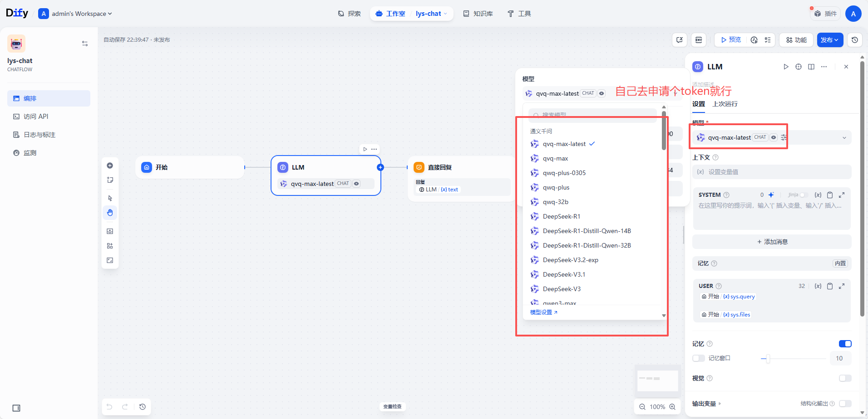Zoom in the canvas with plus magnifier
The image size is (868, 419).
pos(672,407)
